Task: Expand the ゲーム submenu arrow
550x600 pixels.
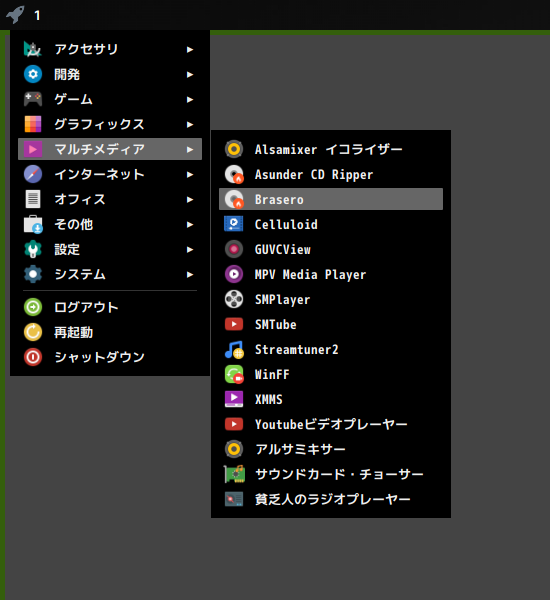Action: (190, 99)
